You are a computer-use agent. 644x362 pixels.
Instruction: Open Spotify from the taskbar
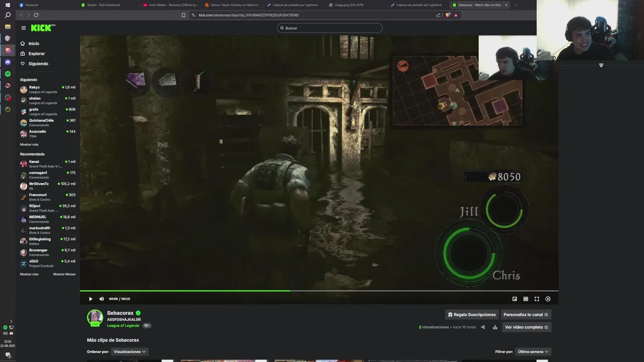click(x=8, y=74)
